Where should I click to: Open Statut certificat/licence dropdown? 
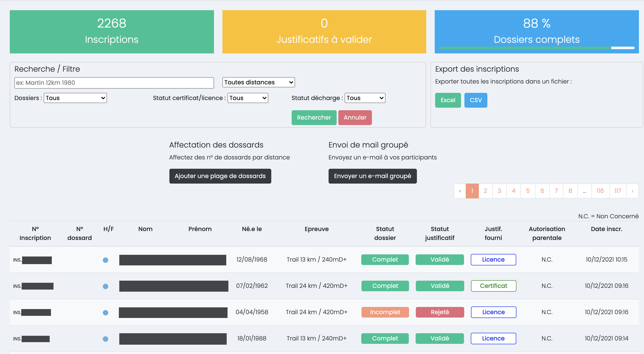tap(247, 98)
